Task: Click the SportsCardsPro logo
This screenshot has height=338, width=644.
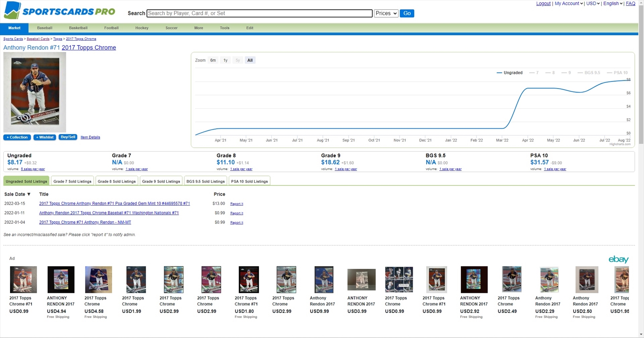Action: [60, 10]
